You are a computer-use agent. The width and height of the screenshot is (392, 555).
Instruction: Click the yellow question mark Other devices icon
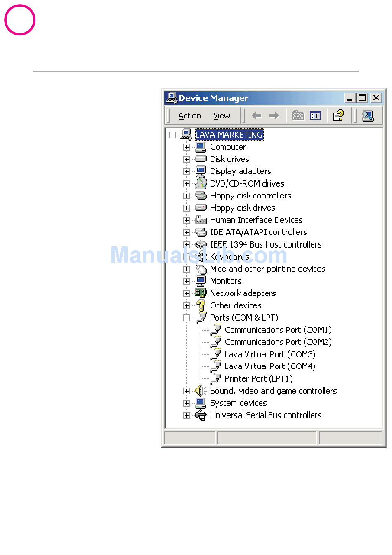[x=201, y=305]
